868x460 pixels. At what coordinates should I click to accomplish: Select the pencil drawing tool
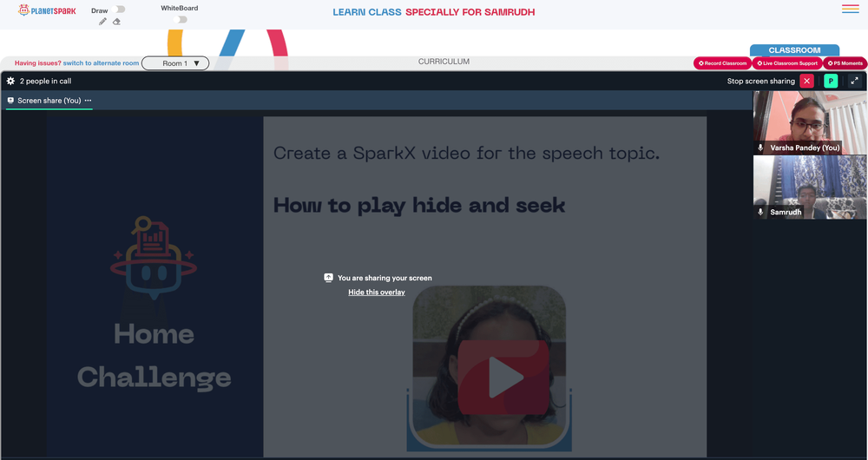(102, 22)
